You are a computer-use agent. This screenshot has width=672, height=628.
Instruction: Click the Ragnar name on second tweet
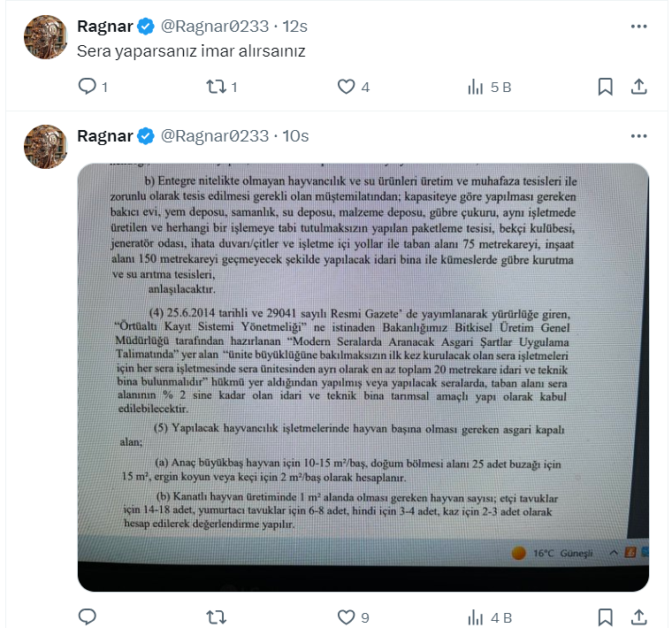pyautogui.click(x=105, y=136)
